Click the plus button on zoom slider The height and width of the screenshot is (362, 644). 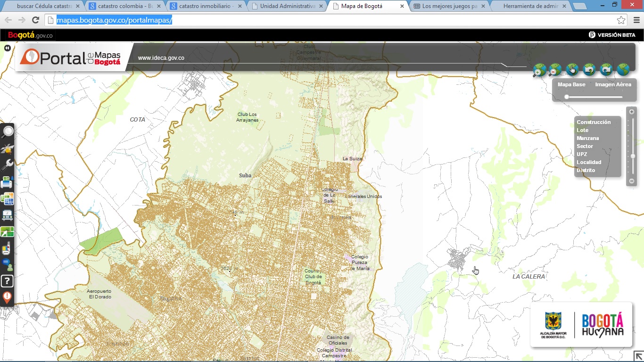pyautogui.click(x=632, y=112)
